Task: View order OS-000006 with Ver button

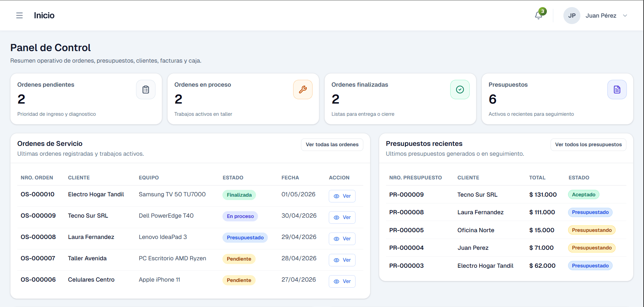Action: [342, 281]
